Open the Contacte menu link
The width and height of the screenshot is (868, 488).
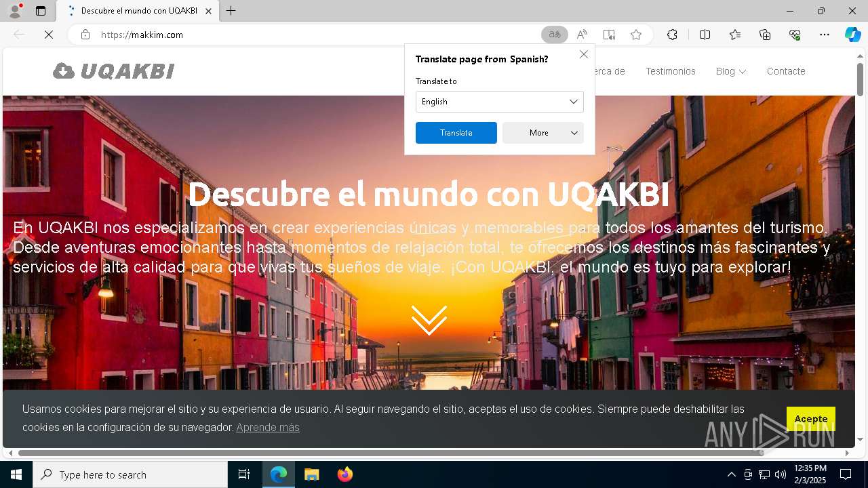tap(786, 71)
